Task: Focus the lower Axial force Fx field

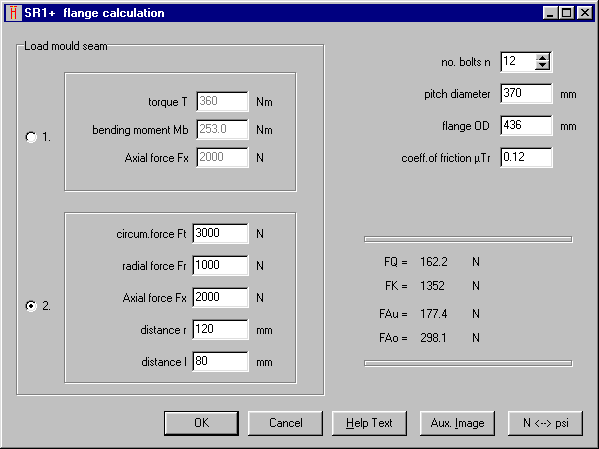Action: [x=220, y=298]
